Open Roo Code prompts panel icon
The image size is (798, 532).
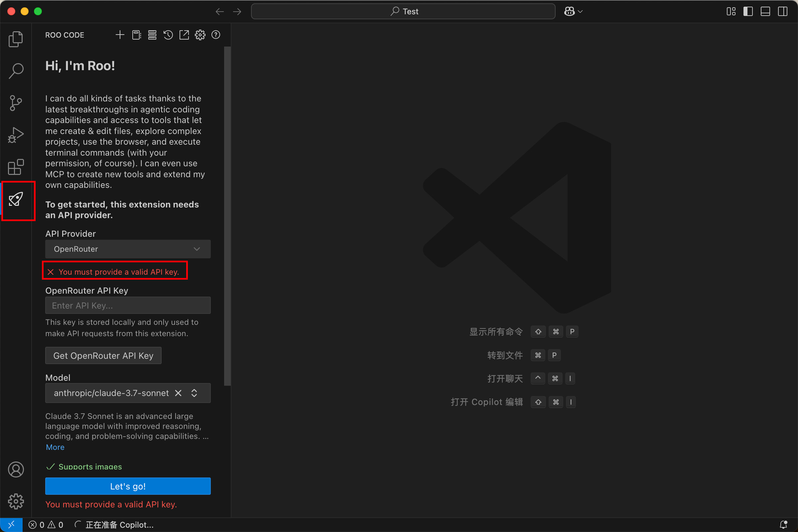coord(136,35)
